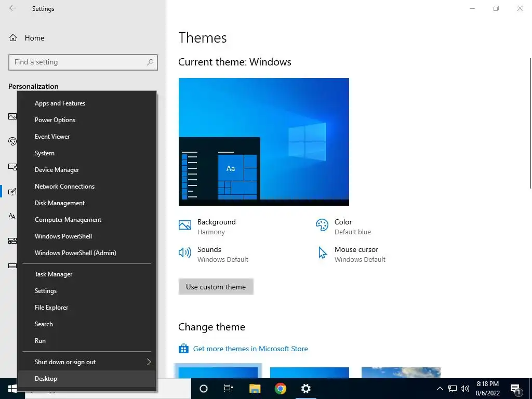Screen dimensions: 532x399
Task: Open the Run dialog entry
Action: coord(87,341)
